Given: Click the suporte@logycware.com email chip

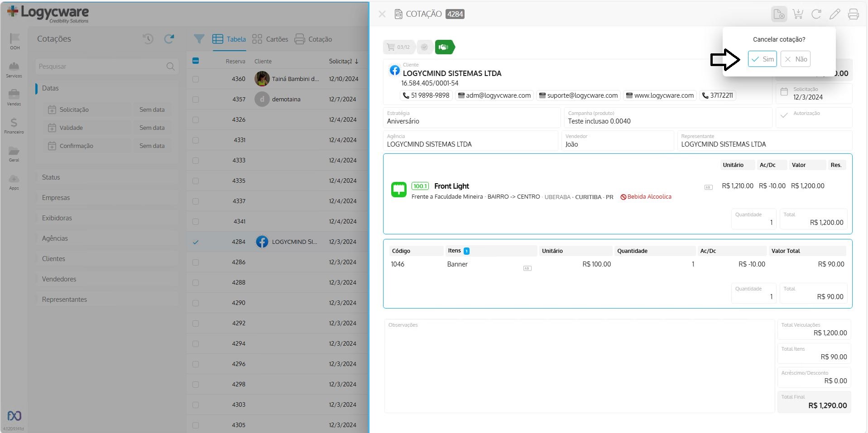Looking at the screenshot, I should pos(578,95).
